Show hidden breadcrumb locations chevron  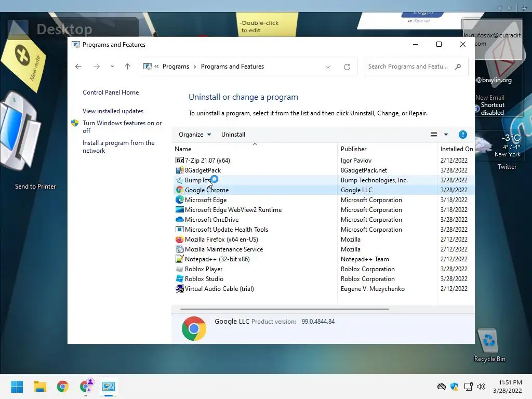coord(156,66)
